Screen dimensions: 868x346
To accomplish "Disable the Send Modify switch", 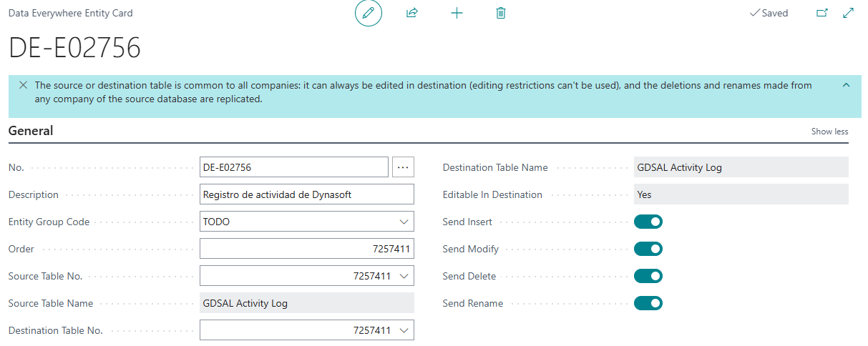I will 648,249.
